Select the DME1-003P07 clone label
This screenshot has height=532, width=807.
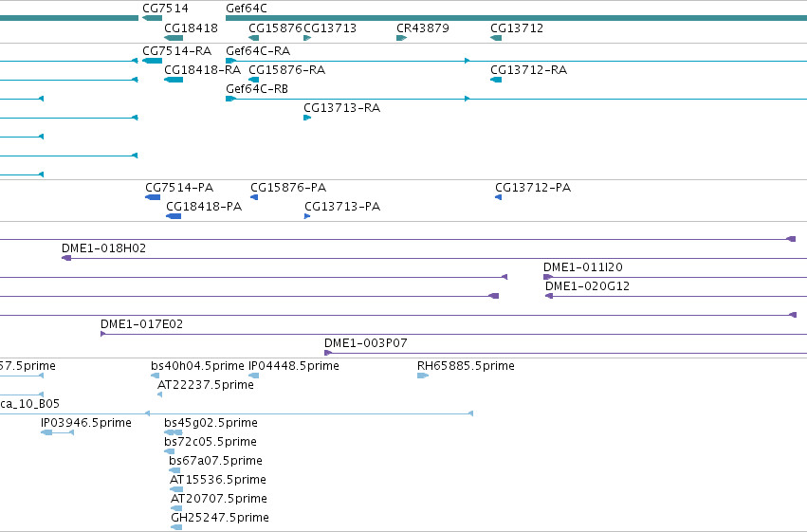[365, 343]
